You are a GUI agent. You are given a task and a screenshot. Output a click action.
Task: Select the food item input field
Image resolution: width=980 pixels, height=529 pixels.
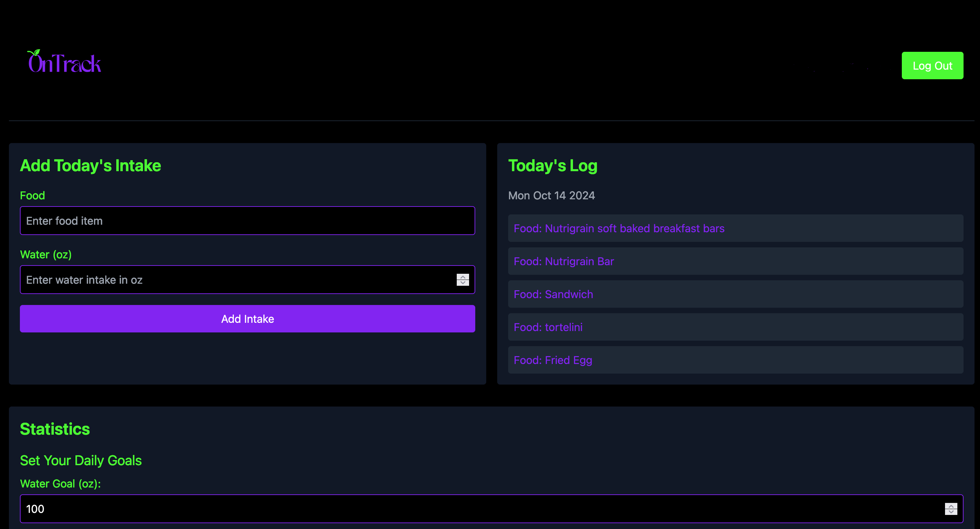tap(248, 221)
